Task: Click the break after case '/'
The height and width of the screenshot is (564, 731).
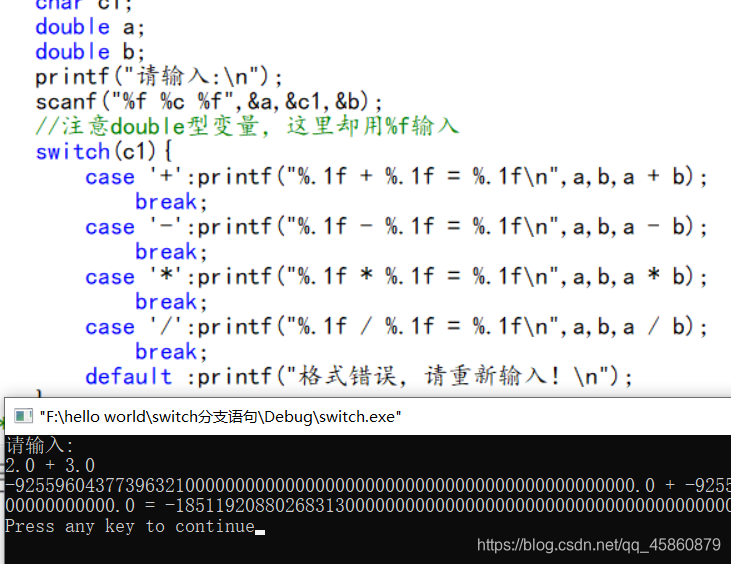Action: point(171,351)
